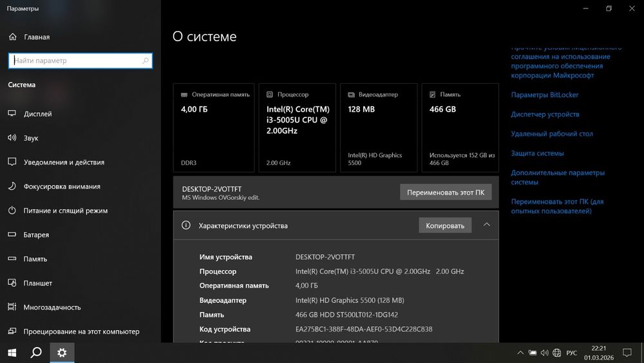This screenshot has height=363, width=644.
Task: Focus the Найти параметр search field
Action: click(x=80, y=61)
